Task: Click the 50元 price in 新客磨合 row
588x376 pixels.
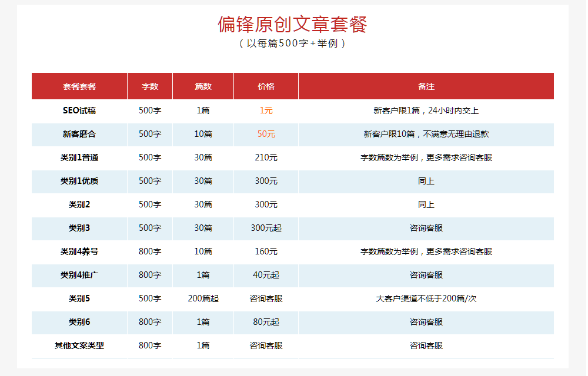Action: [266, 133]
